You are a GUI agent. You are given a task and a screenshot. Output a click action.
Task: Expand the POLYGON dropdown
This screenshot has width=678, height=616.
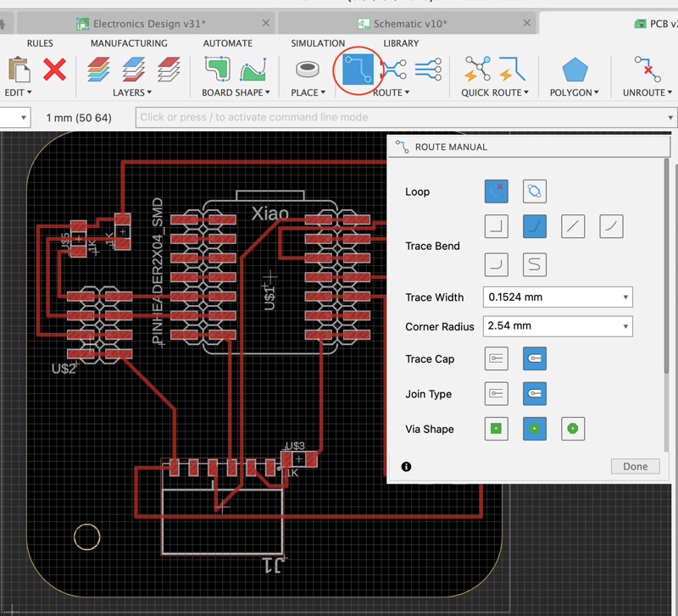click(575, 92)
